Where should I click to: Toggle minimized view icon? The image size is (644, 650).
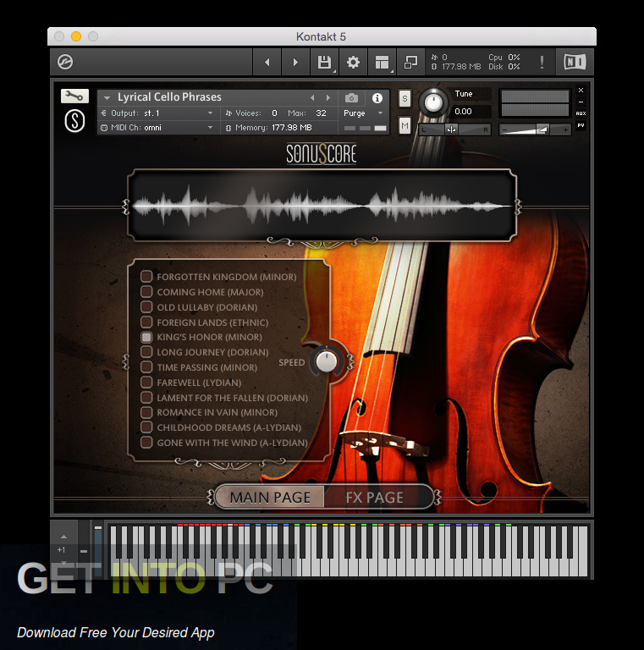tap(410, 62)
